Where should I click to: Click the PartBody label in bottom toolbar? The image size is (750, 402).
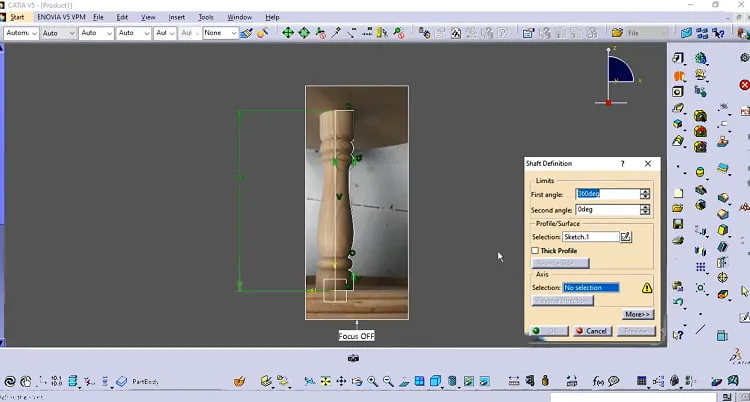click(x=145, y=382)
